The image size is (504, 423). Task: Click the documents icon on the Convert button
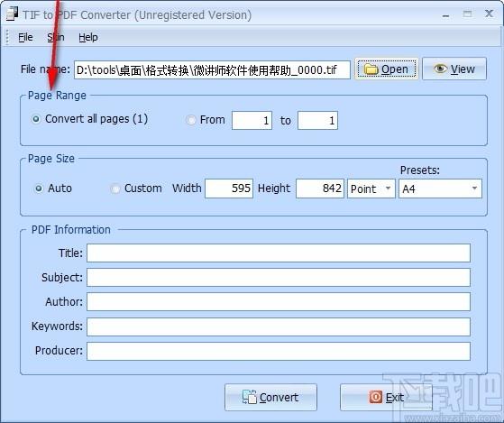tap(249, 397)
